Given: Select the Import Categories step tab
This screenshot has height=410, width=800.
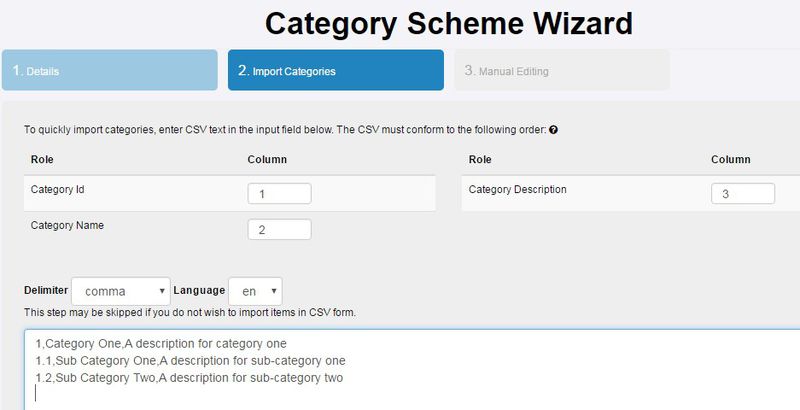Looking at the screenshot, I should tap(335, 71).
